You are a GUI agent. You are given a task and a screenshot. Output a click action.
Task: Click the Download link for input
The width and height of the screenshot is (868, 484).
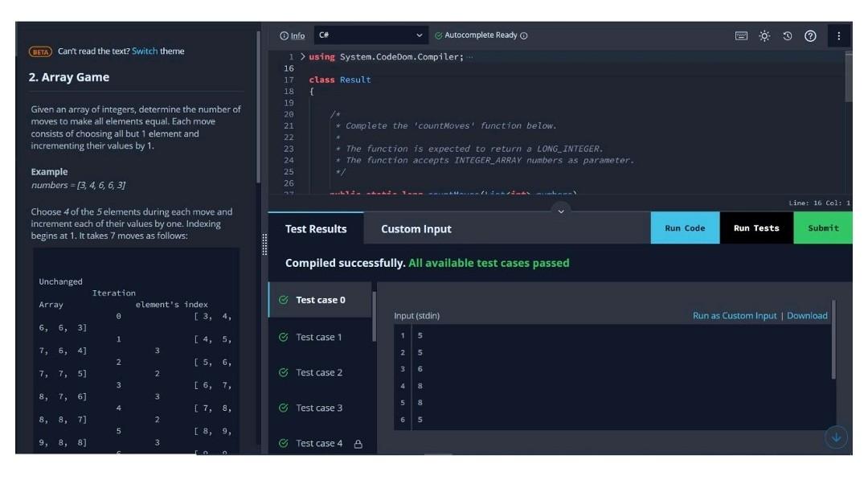(x=807, y=316)
